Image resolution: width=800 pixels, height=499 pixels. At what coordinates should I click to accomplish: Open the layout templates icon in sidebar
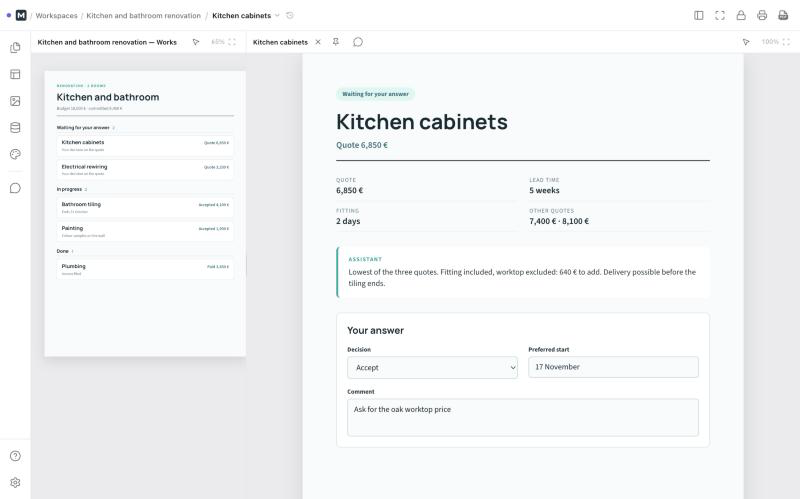pyautogui.click(x=15, y=74)
